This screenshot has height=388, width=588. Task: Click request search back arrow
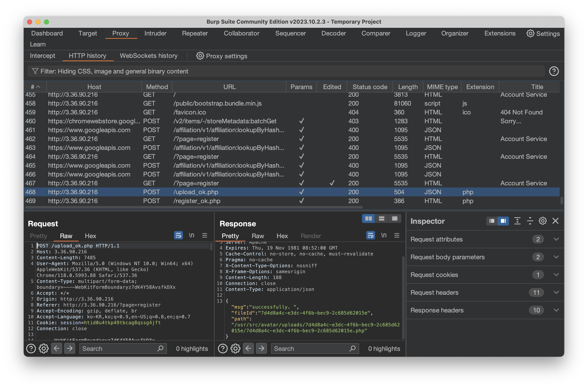coord(57,348)
